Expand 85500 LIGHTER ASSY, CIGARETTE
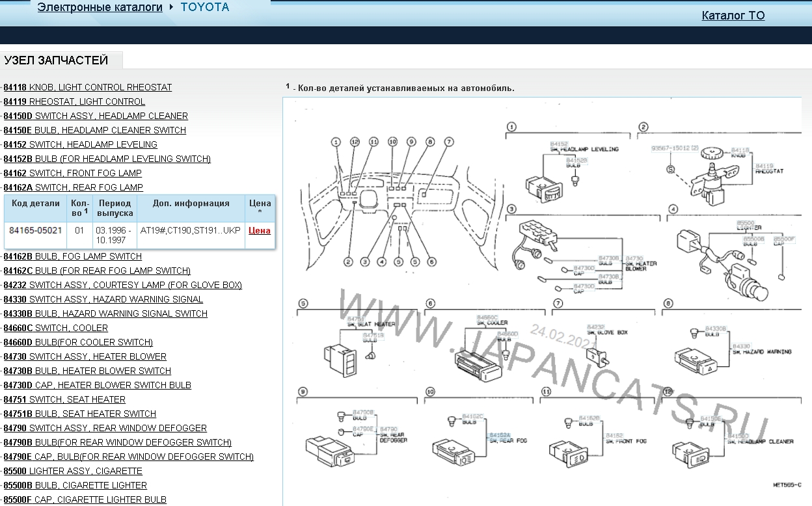This screenshot has height=506, width=812. click(x=72, y=471)
